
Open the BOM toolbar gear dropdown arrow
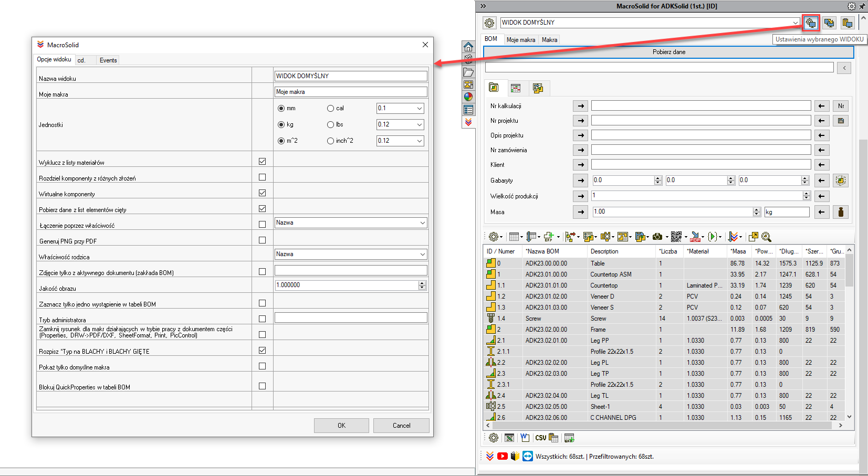pos(501,237)
